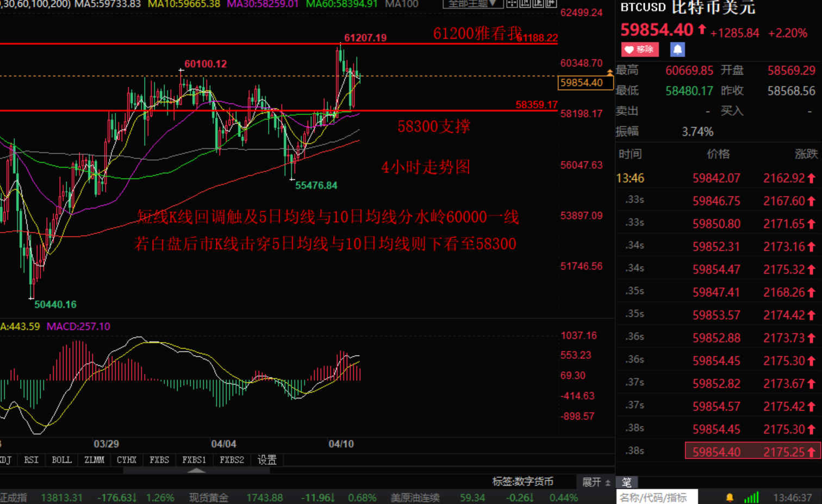Open the 全部主题 dropdown above the chart
This screenshot has height=504, width=822.
click(x=472, y=3)
